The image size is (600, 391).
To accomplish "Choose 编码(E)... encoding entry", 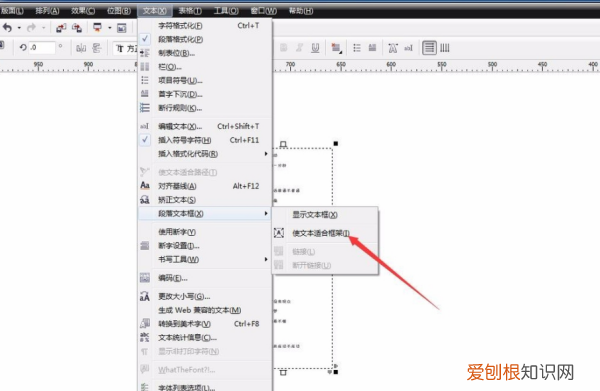I will [x=205, y=278].
